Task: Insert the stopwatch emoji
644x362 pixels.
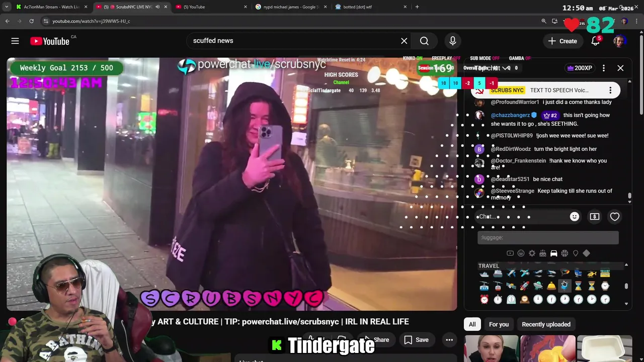Action: click(x=498, y=299)
